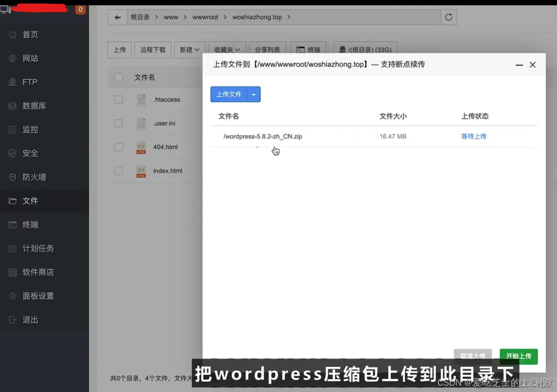Screen dimensions: 557x392
Task: Click the disk icon next to /(根目录)
Action: click(x=342, y=49)
